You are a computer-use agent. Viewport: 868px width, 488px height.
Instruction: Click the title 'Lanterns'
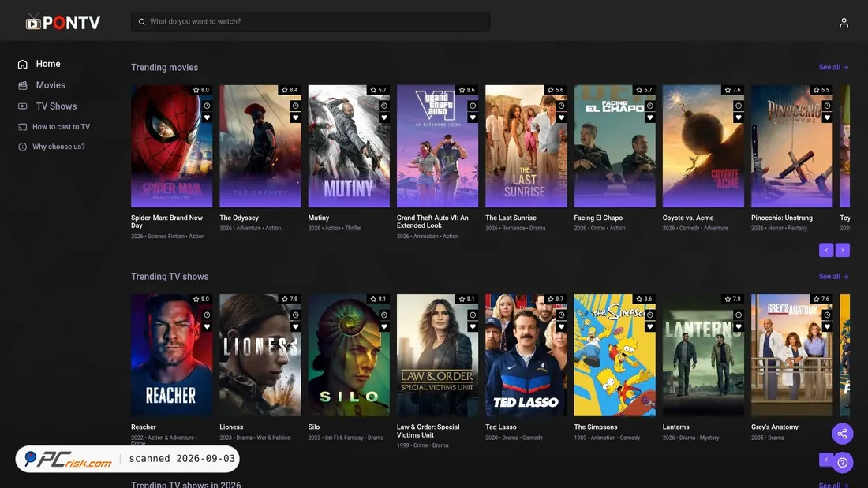676,427
